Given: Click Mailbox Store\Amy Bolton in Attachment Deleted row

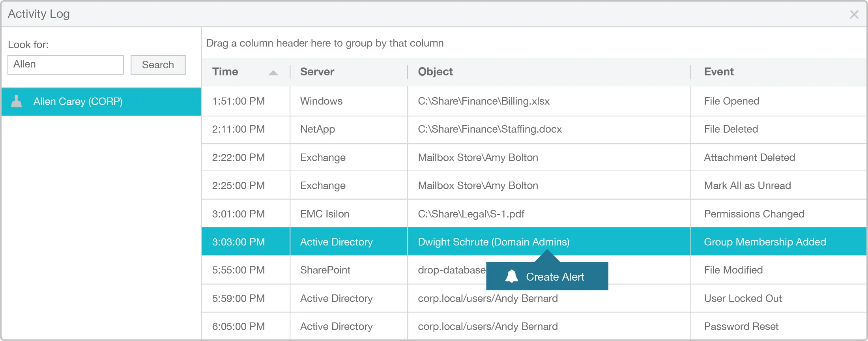Looking at the screenshot, I should (549, 157).
